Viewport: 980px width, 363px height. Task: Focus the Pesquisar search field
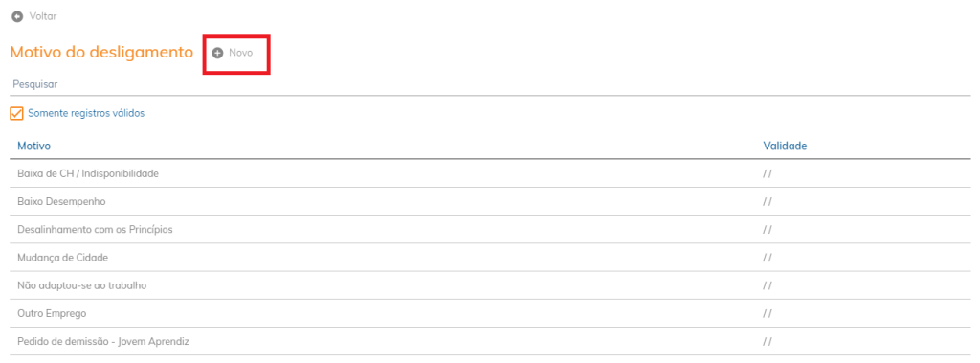tap(491, 84)
